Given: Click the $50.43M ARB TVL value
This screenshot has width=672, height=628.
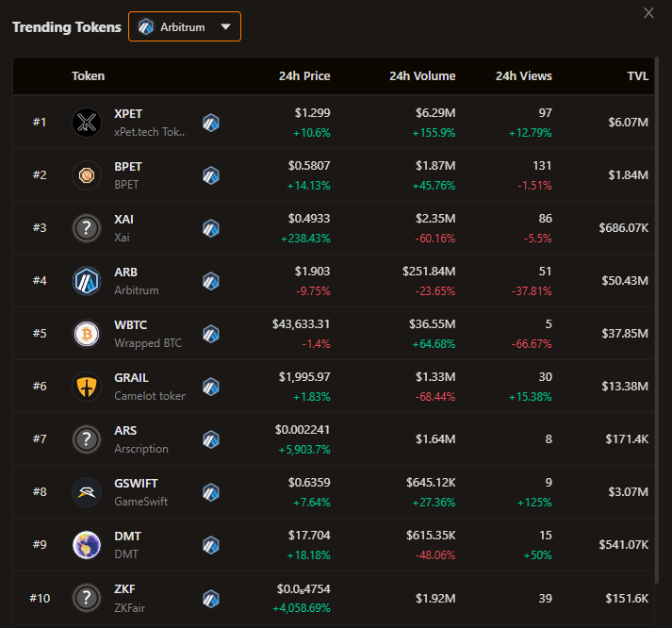Looking at the screenshot, I should 625,281.
